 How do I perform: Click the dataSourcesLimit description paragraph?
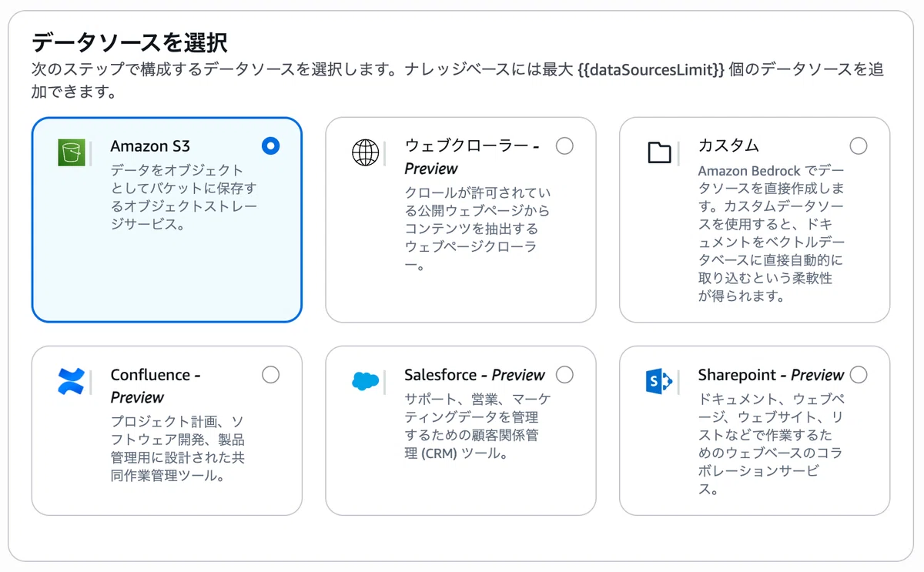pyautogui.click(x=457, y=81)
